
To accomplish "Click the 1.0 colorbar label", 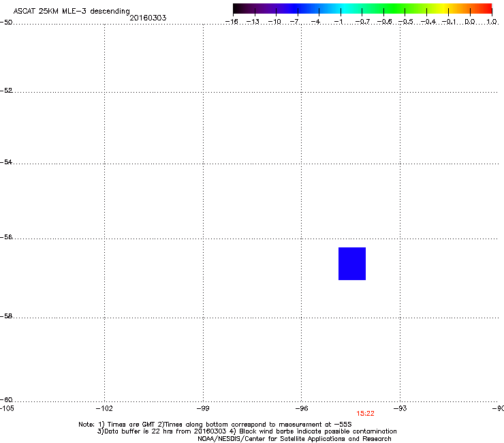I will (x=492, y=22).
